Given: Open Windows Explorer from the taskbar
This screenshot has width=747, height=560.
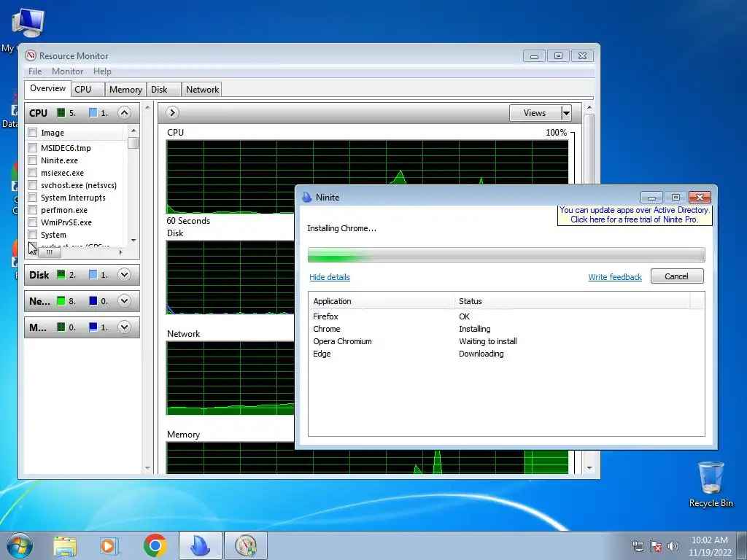Looking at the screenshot, I should click(x=65, y=545).
